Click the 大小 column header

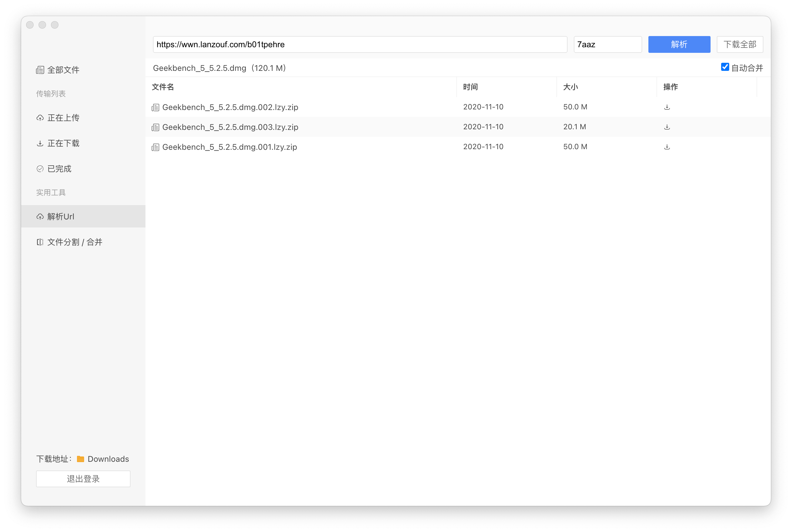point(570,87)
